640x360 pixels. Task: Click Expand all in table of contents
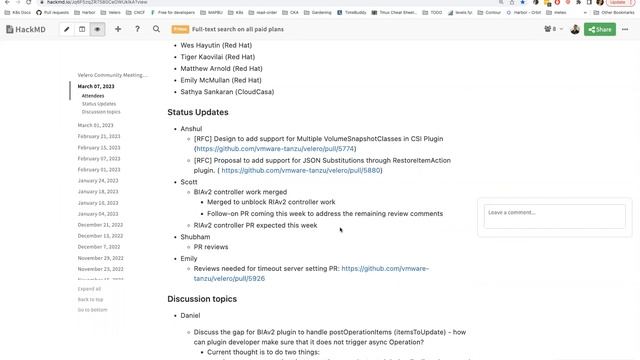click(89, 289)
